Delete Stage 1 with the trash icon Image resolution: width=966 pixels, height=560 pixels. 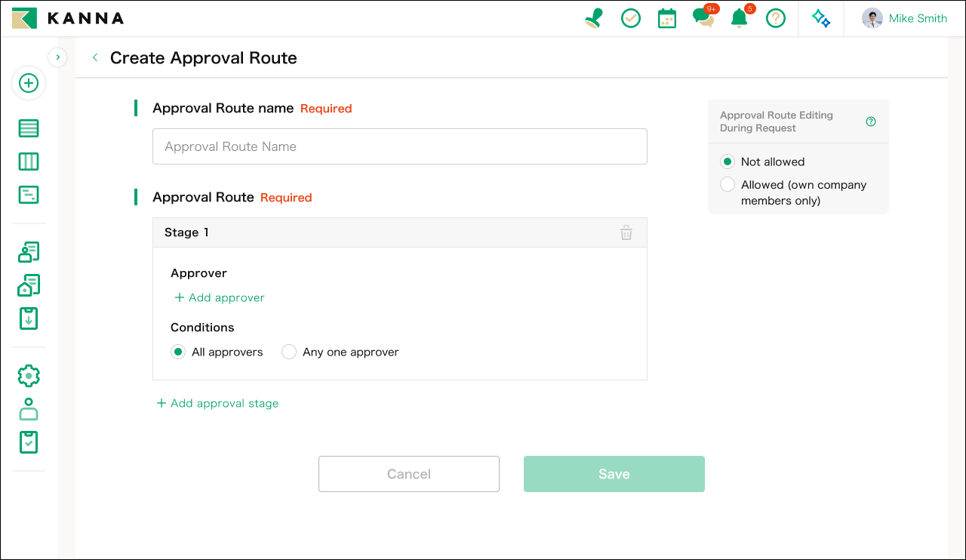point(626,232)
